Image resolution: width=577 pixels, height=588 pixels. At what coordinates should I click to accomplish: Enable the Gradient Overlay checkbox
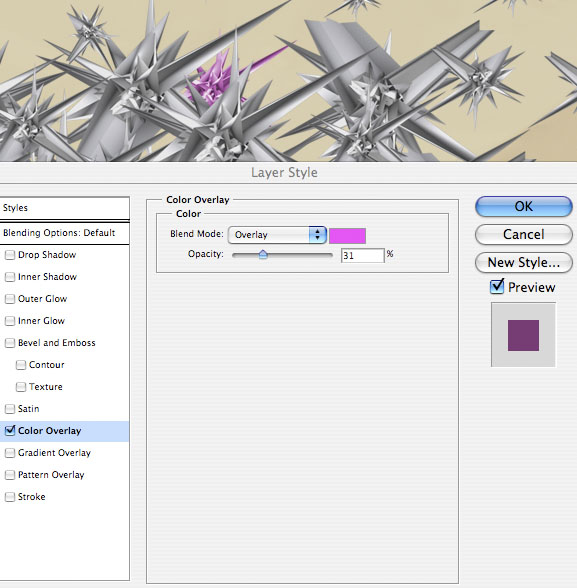click(x=10, y=453)
